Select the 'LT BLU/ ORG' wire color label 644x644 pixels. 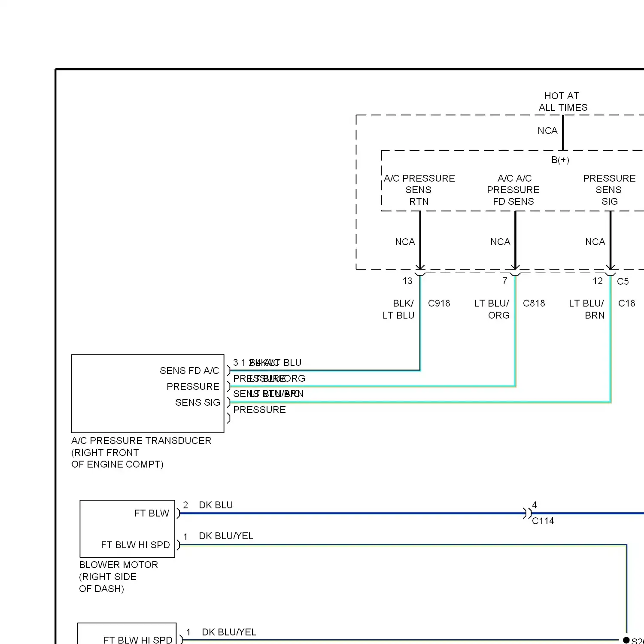point(492,310)
